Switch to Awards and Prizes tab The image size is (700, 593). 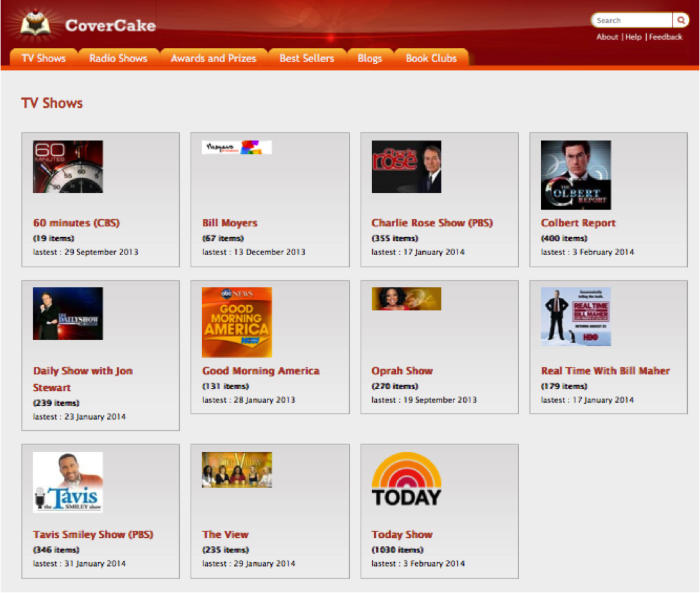point(214,58)
